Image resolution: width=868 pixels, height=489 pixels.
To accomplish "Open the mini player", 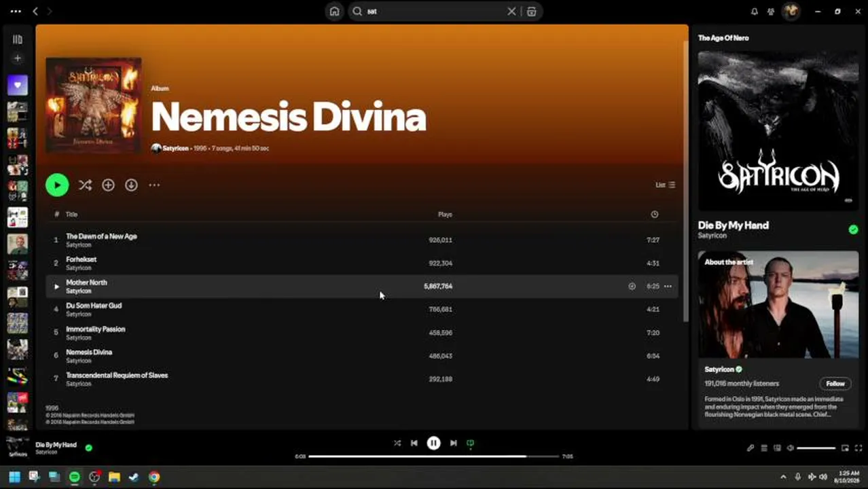I will click(845, 448).
